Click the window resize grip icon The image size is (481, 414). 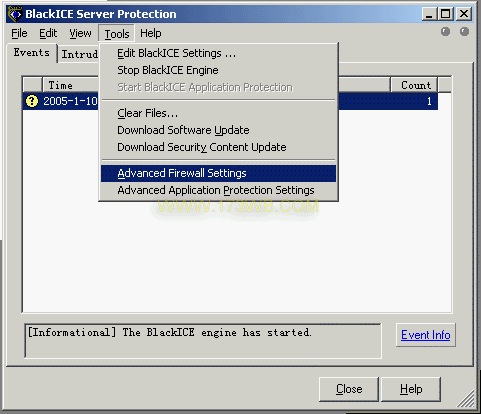pyautogui.click(x=466, y=399)
